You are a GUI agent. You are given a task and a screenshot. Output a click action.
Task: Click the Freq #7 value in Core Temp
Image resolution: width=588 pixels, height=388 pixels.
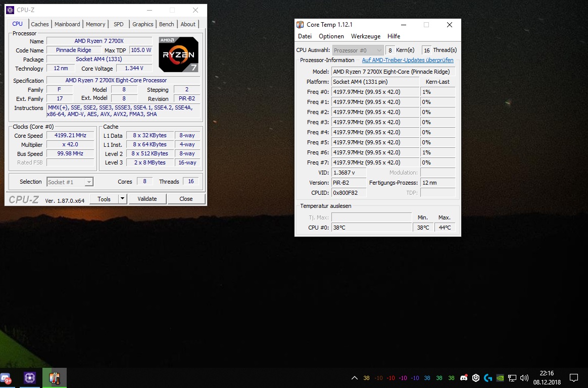tap(375, 162)
